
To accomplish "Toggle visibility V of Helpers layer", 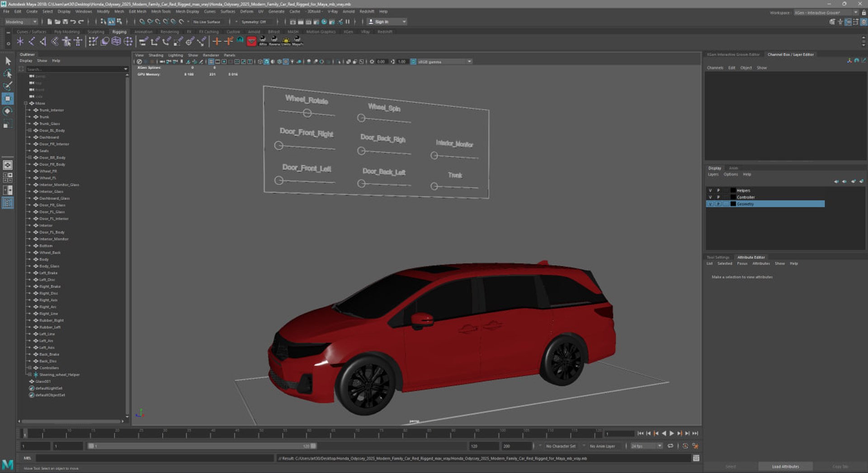I will click(710, 190).
